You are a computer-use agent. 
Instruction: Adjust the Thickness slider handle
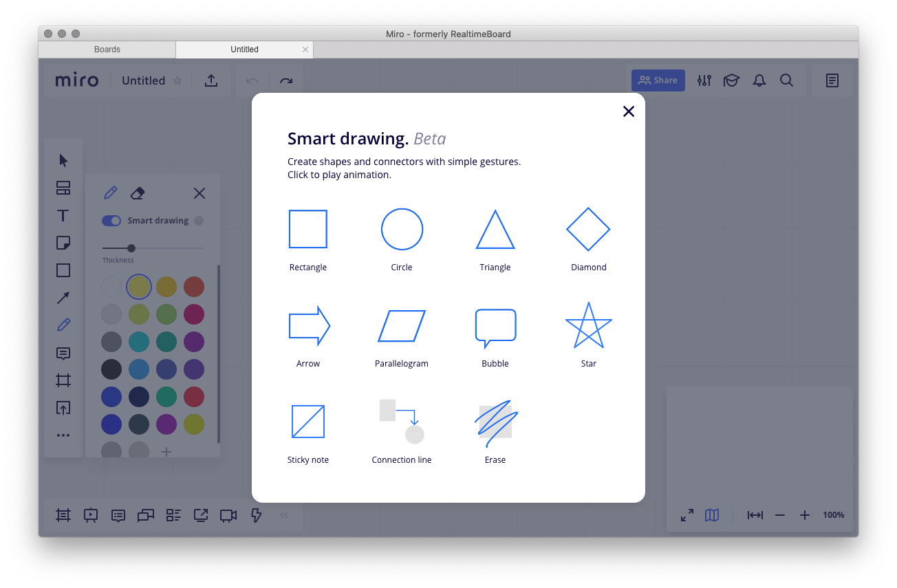(131, 248)
